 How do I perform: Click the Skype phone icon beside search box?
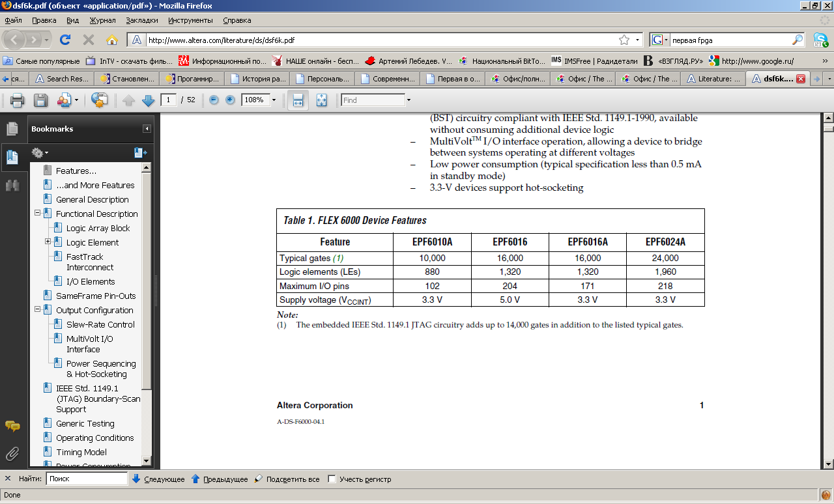point(820,40)
